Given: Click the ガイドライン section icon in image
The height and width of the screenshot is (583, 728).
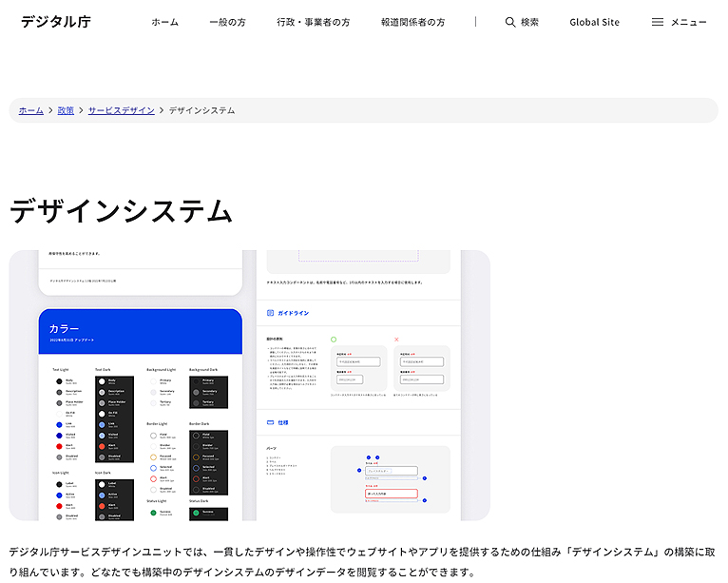Looking at the screenshot, I should pos(270,313).
